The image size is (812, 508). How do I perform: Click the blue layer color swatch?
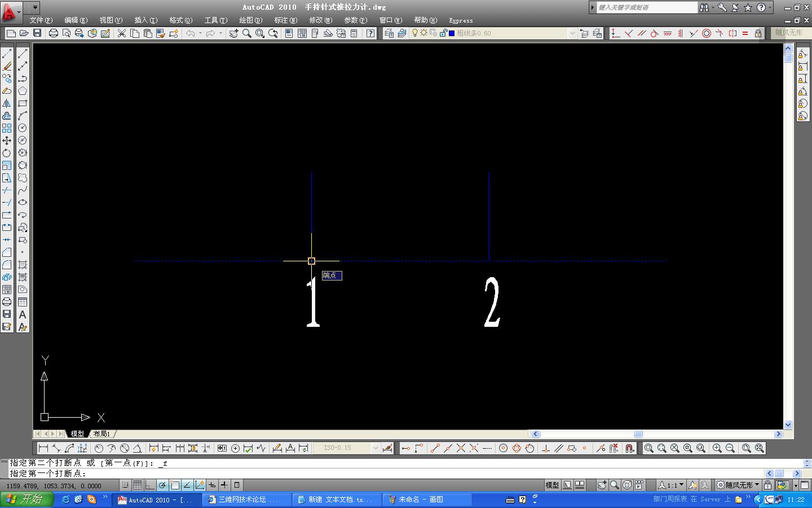point(451,33)
